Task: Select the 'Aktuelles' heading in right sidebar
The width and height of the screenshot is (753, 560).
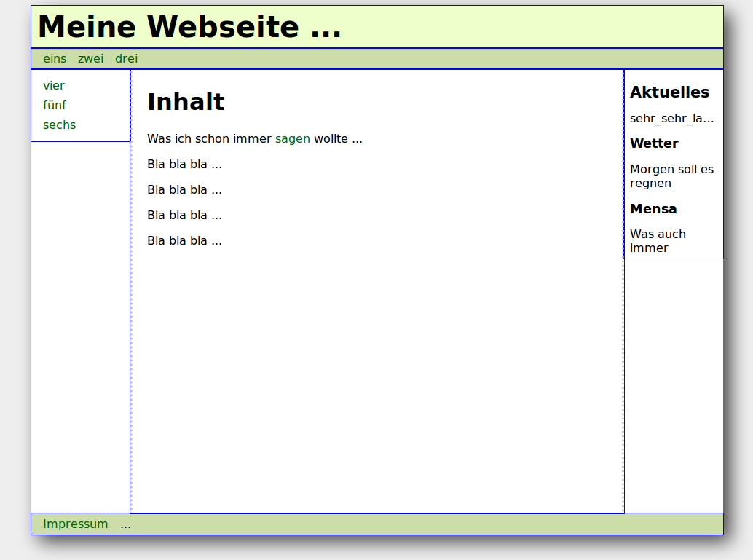Action: (669, 92)
